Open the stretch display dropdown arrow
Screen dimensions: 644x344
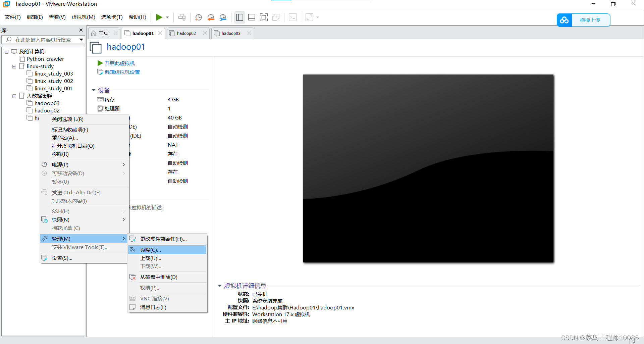pos(318,17)
